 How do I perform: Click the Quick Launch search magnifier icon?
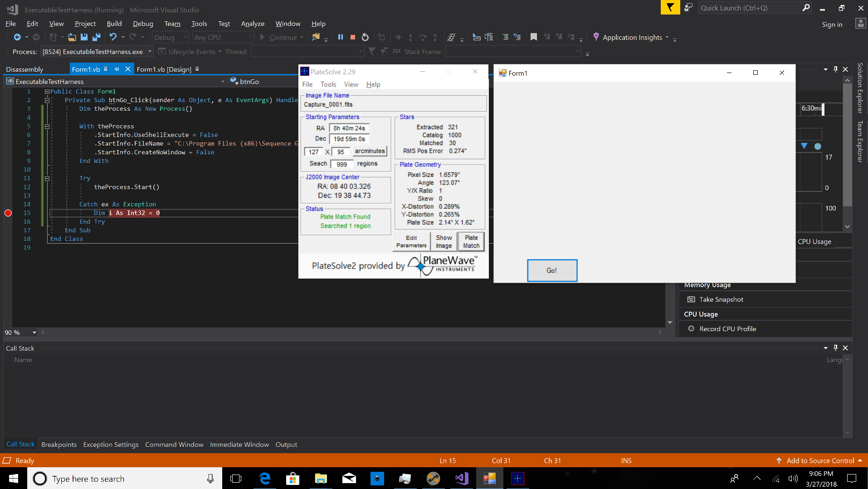(x=806, y=8)
